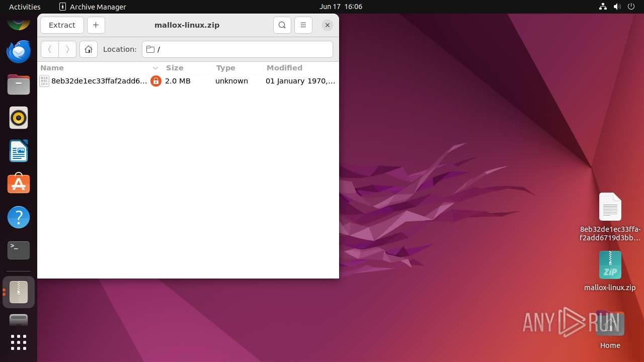Click the removable drive dock icon

[x=19, y=320]
